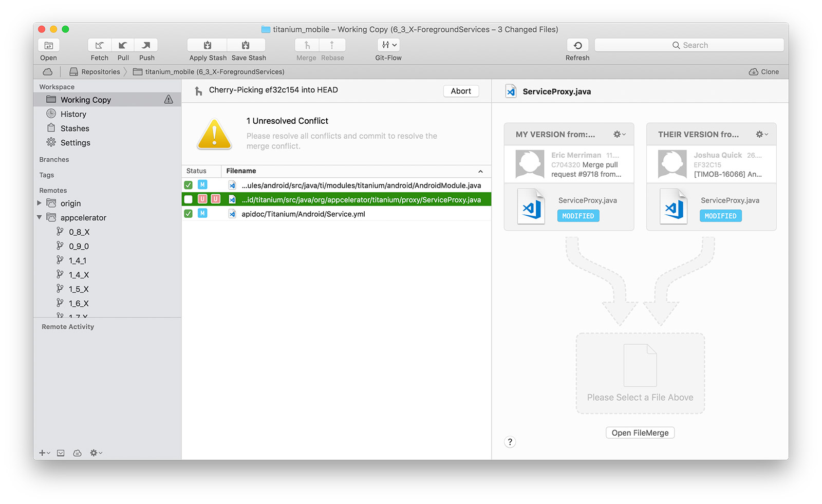Abort the cherry-pick operation
The image size is (822, 504).
pyautogui.click(x=461, y=91)
